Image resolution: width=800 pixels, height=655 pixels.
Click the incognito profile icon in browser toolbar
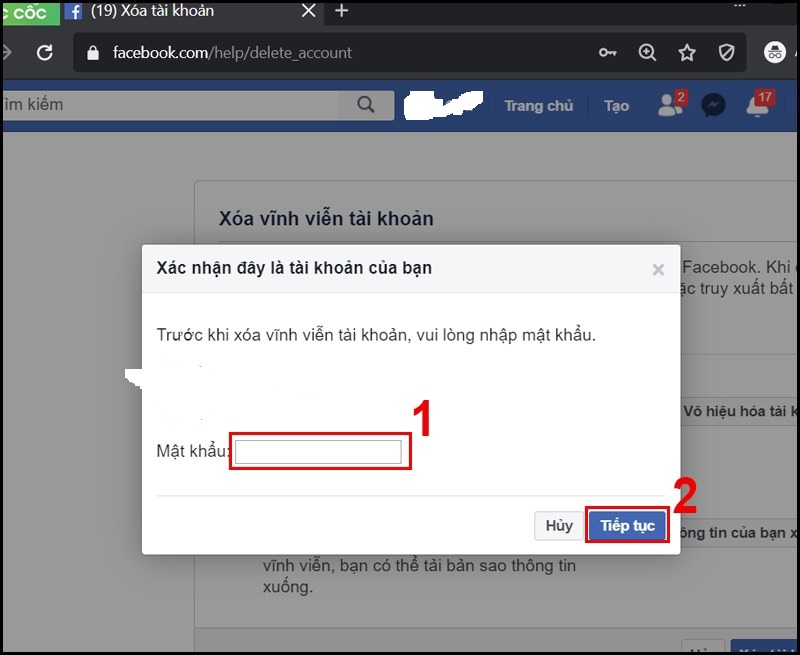(774, 52)
